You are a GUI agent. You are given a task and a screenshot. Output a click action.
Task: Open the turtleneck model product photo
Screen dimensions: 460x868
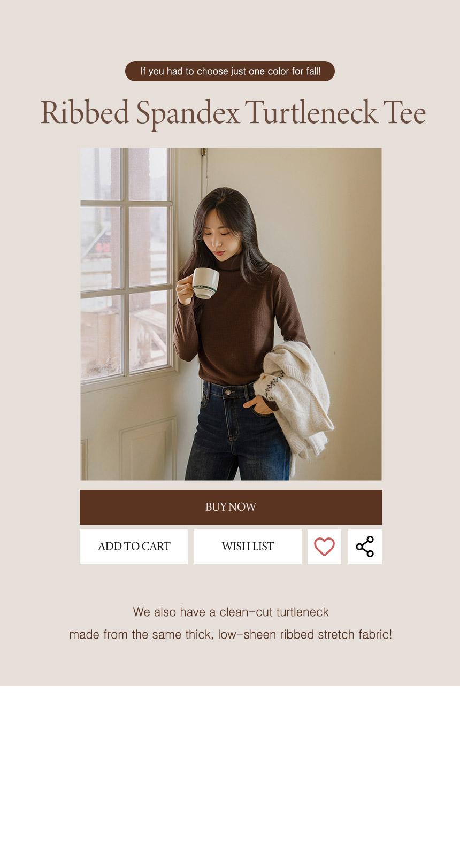pos(231,314)
